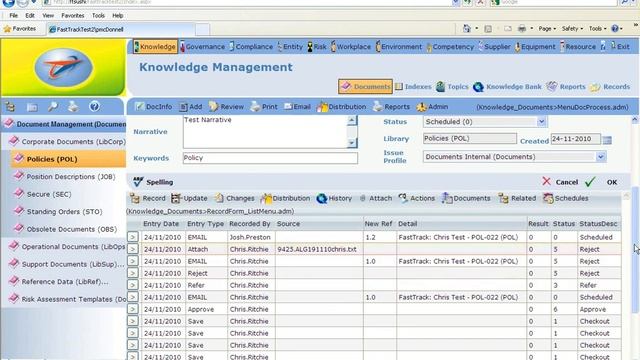Click in the Narrative text area
The width and height of the screenshot is (640, 360).
pos(265,131)
